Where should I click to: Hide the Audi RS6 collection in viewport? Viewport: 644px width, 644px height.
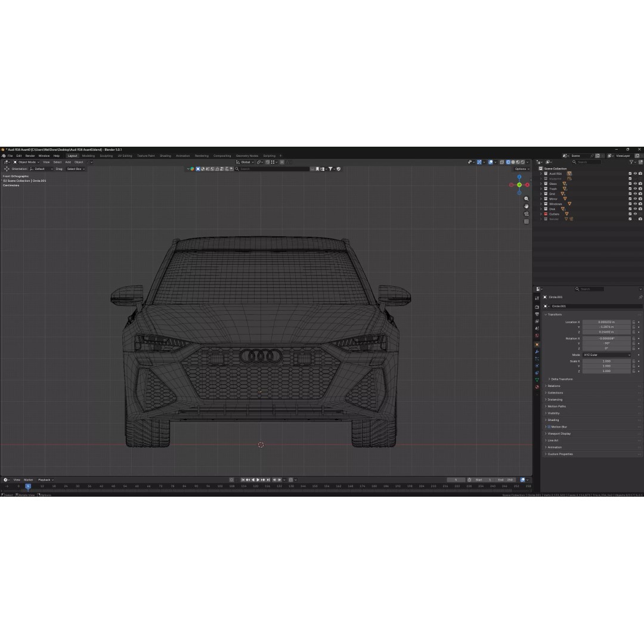tap(635, 174)
